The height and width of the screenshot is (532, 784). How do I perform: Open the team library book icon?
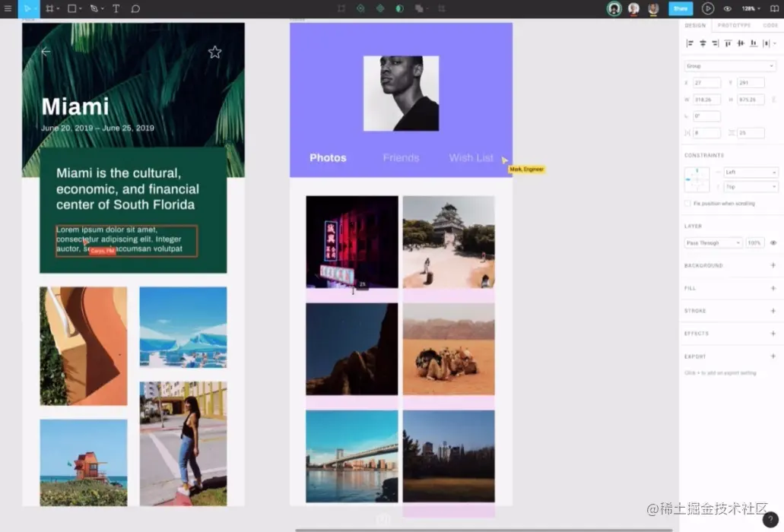774,8
